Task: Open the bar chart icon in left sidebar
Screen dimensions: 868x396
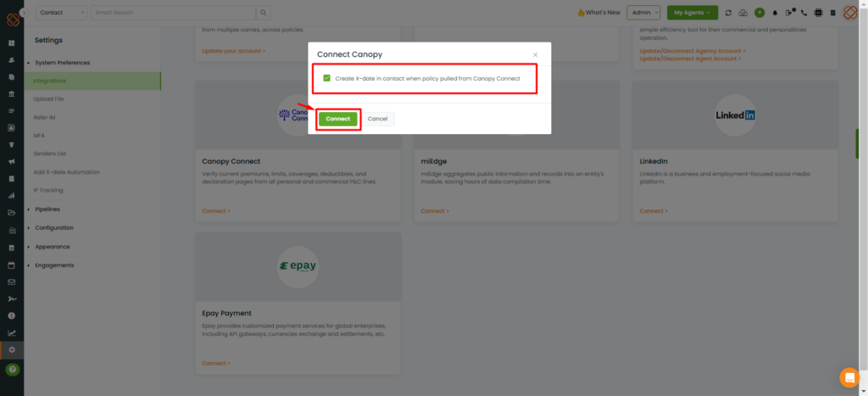Action: [12, 196]
